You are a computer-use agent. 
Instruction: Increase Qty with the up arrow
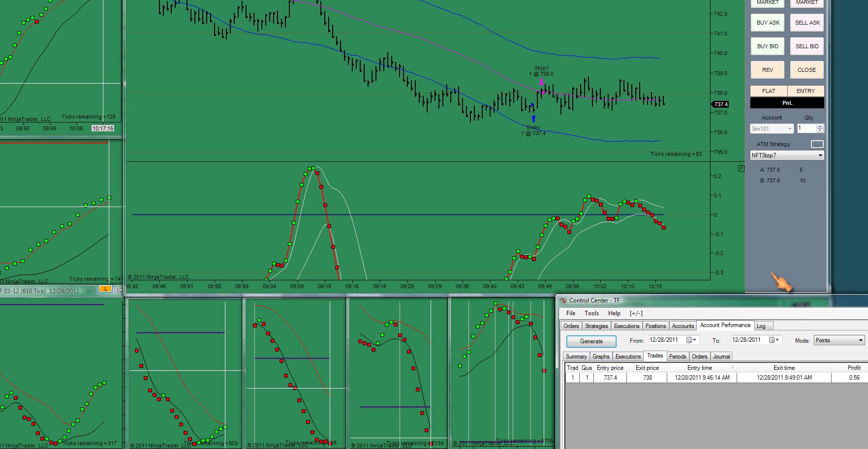pos(820,126)
